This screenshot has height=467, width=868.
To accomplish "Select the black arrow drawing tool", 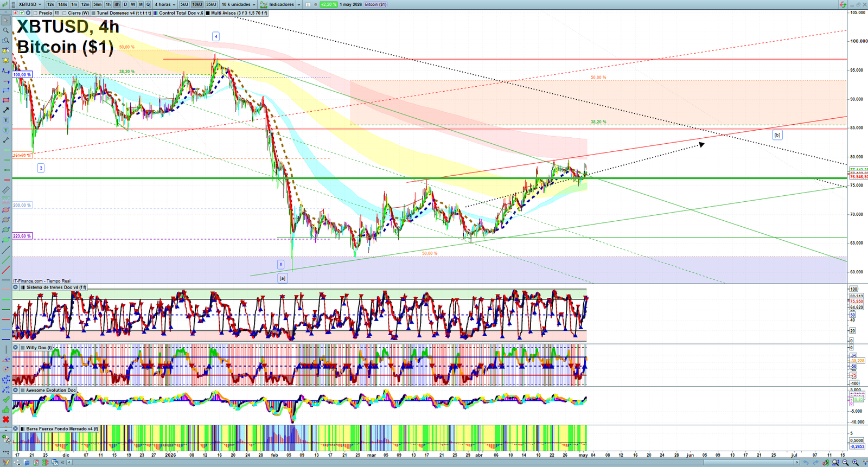I will coord(6,110).
